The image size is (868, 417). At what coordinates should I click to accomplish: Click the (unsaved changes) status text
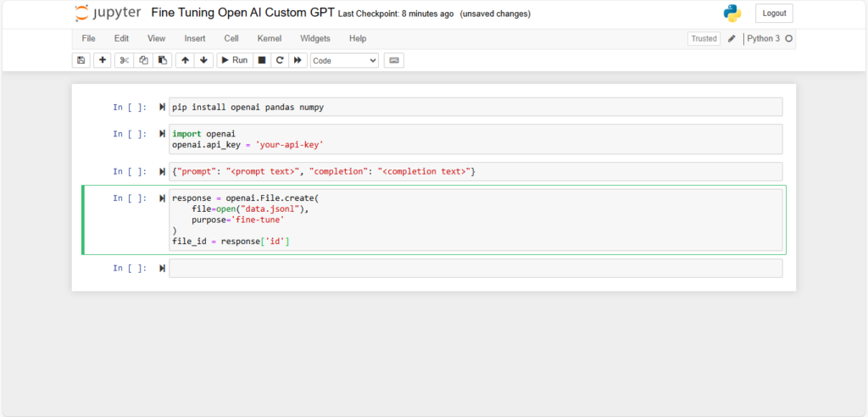495,14
